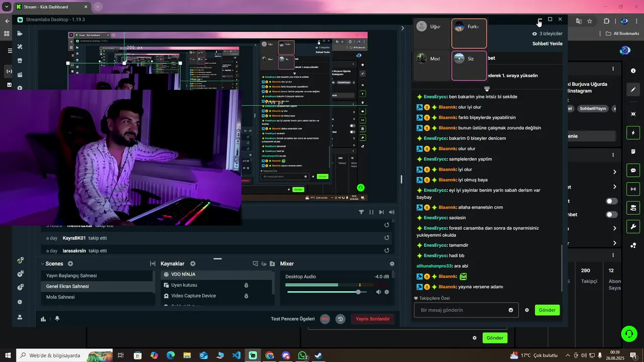Skip the current alert
Screen dimensions: 644x362
click(x=381, y=212)
